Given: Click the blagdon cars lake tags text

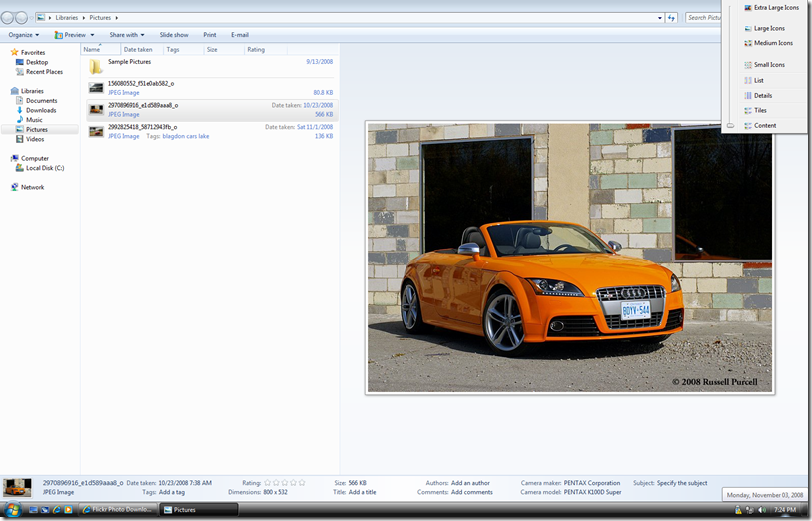Looking at the screenshot, I should (186, 136).
